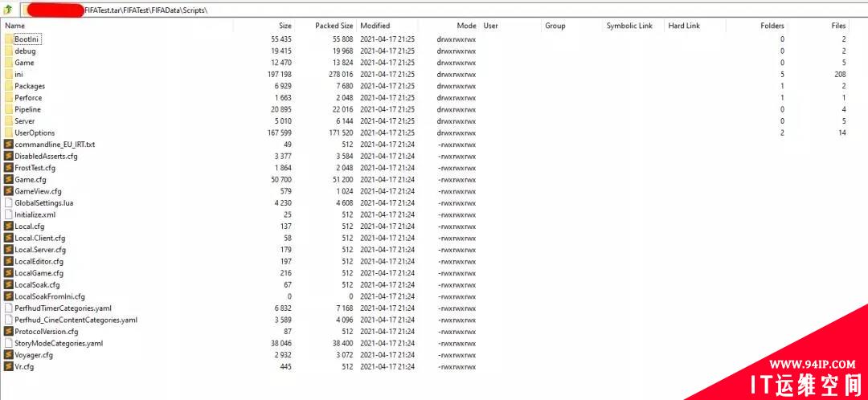The height and width of the screenshot is (400, 868).
Task: Click the Sublime icon beside Game.cfg
Action: (x=8, y=179)
